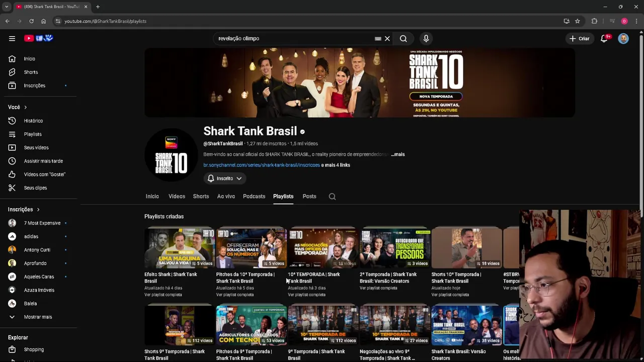The image size is (644, 362).
Task: Run search with magnifier button
Action: point(404,38)
